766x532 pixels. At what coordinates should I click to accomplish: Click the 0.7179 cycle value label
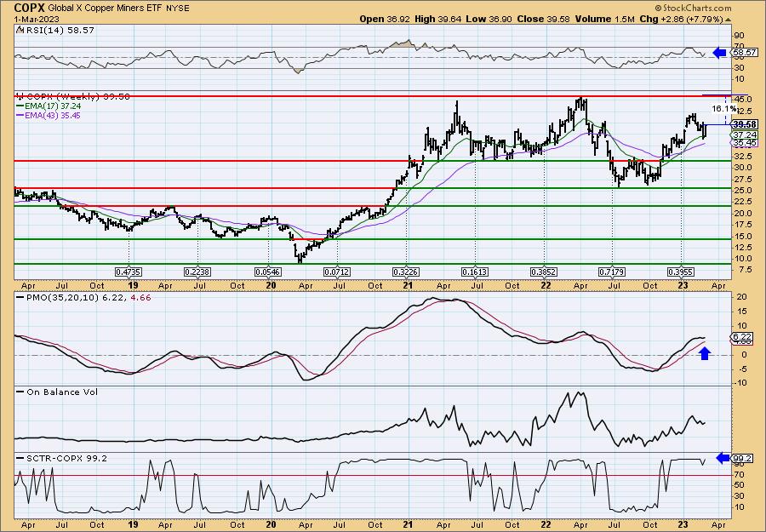(x=613, y=272)
